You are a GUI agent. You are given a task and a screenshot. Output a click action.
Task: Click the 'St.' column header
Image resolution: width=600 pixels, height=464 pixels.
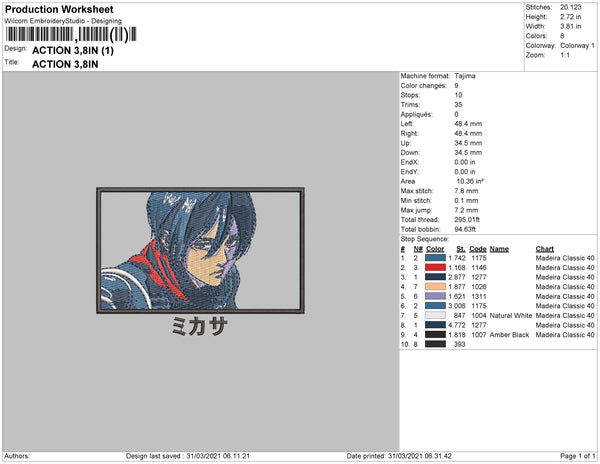(461, 249)
